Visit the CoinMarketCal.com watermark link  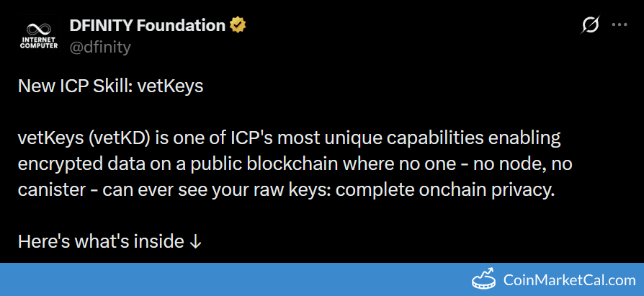click(x=568, y=280)
